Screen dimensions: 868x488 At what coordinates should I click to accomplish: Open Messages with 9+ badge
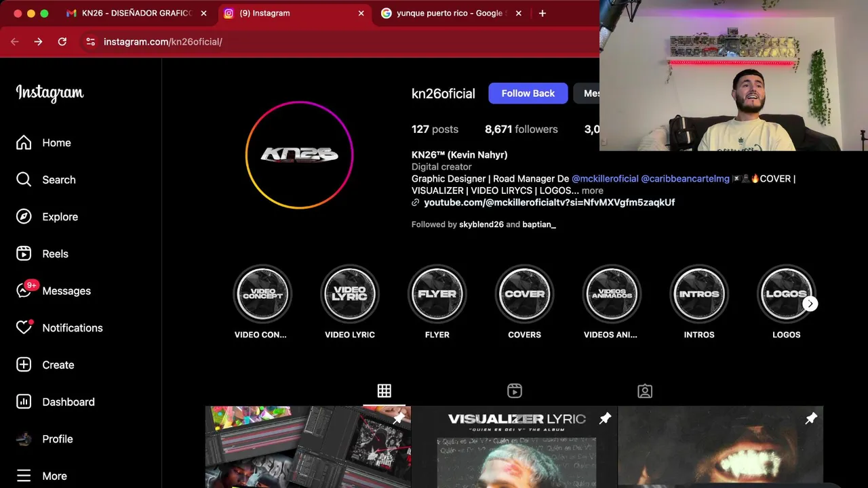point(53,291)
